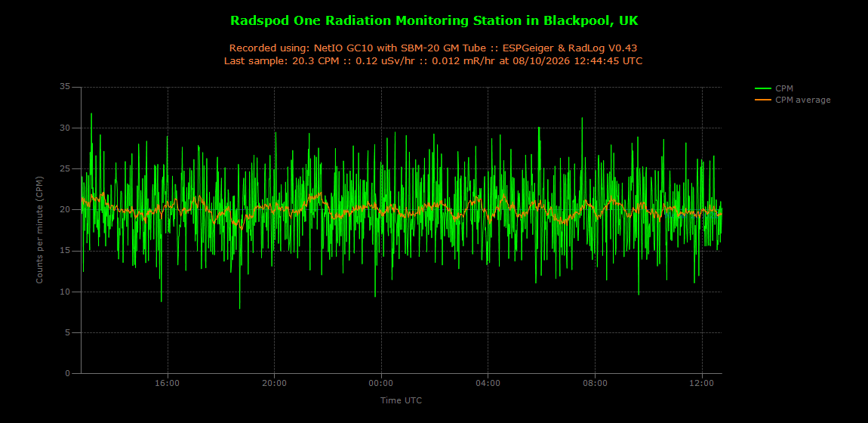868x423 pixels.
Task: Click the 0 value on the y-axis
Action: click(x=68, y=374)
